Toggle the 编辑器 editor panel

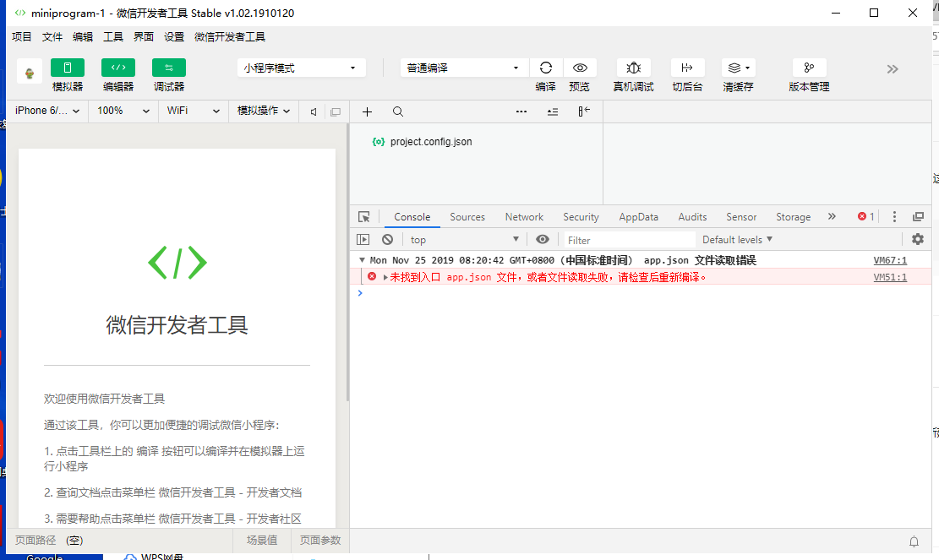[118, 68]
